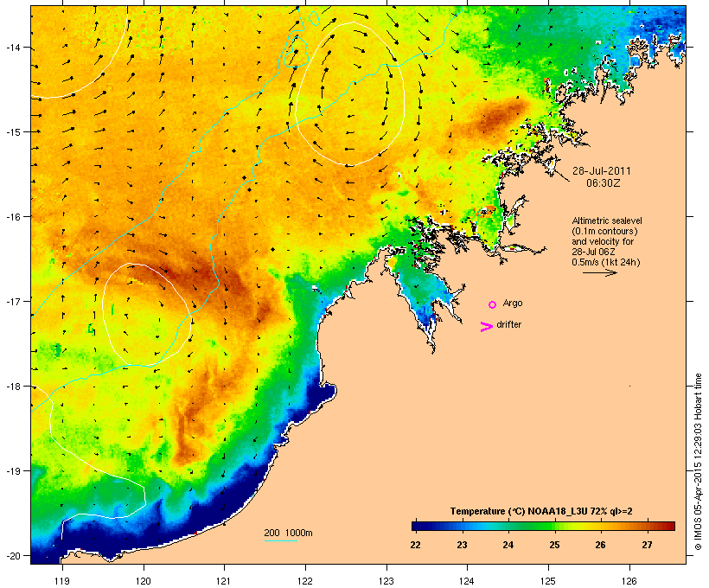Click the 'drifter' legend label

508,324
